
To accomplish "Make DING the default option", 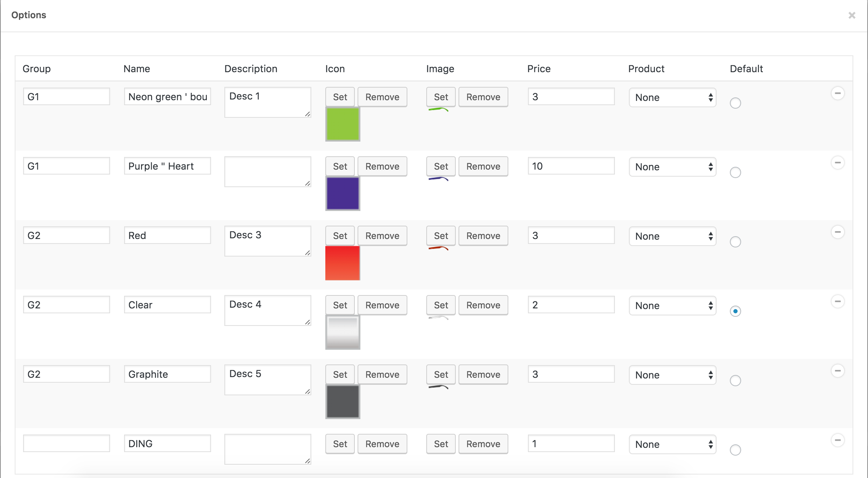I will tap(735, 450).
